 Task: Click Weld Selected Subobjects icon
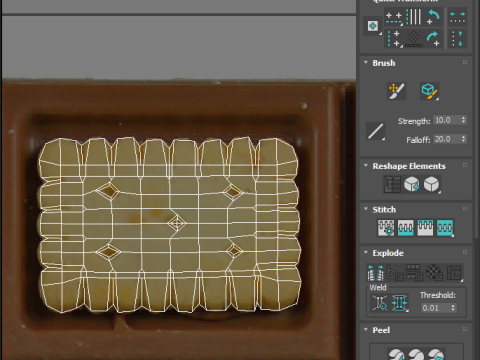click(x=399, y=303)
